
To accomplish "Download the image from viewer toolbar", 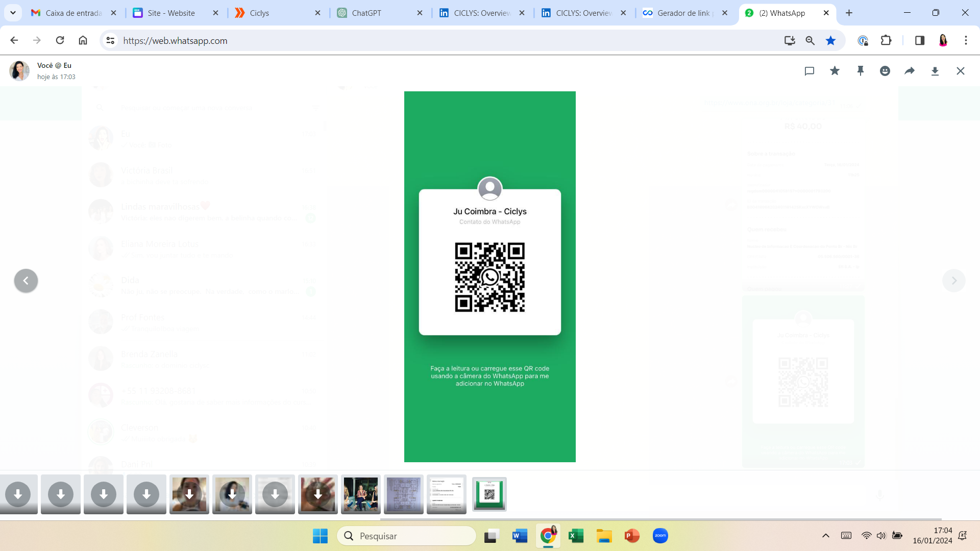I will (x=935, y=71).
